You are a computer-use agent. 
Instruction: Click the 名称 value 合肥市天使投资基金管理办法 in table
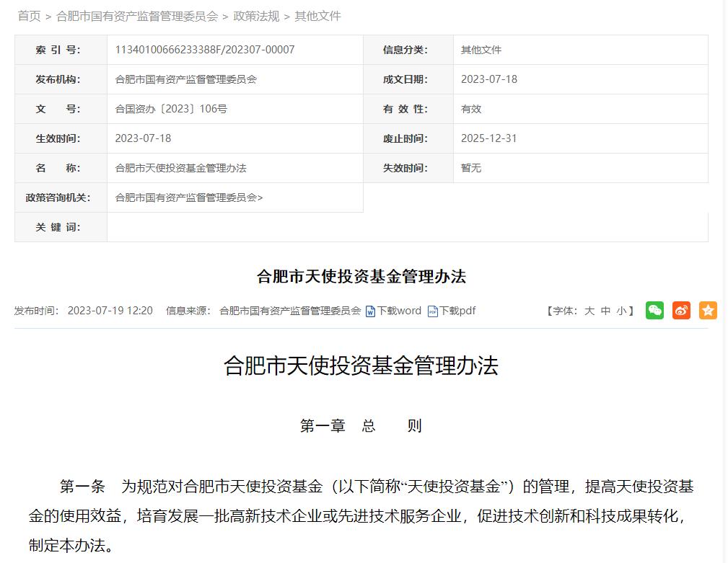(x=180, y=168)
